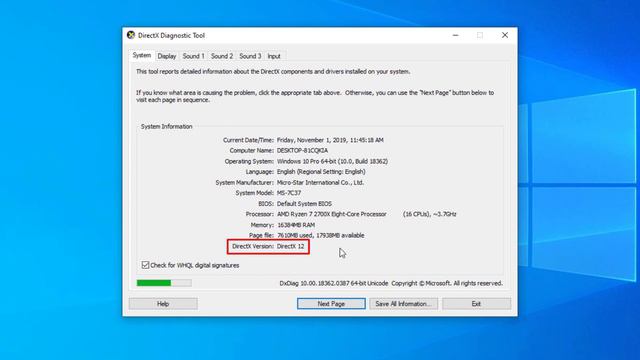Select the Sound 2 tab
Viewport: 640px width, 360px height.
pos(222,56)
